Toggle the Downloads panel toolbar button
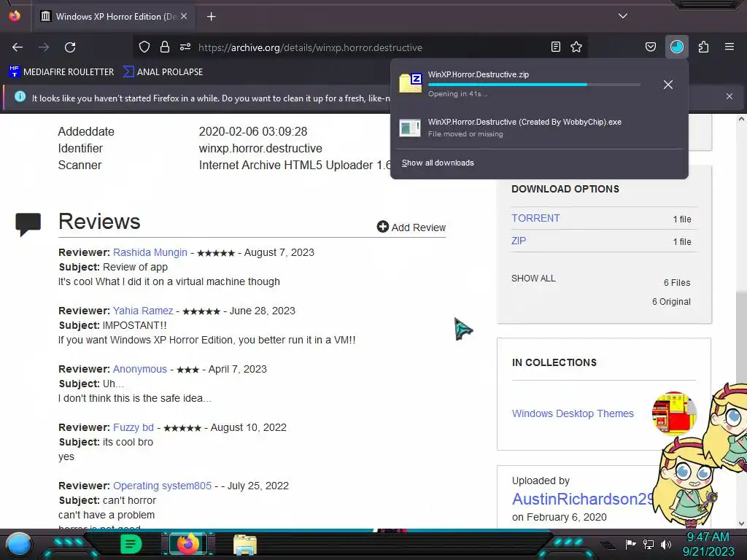Image resolution: width=747 pixels, height=560 pixels. tap(676, 47)
